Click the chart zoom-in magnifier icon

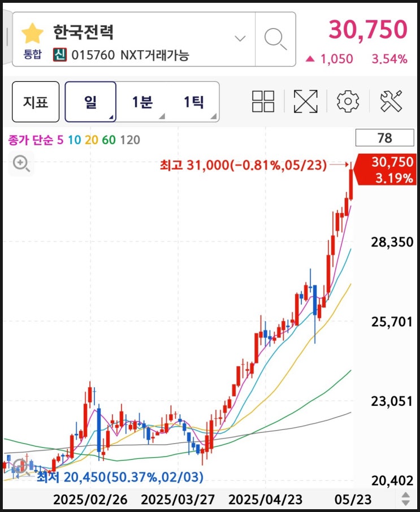coord(21,163)
